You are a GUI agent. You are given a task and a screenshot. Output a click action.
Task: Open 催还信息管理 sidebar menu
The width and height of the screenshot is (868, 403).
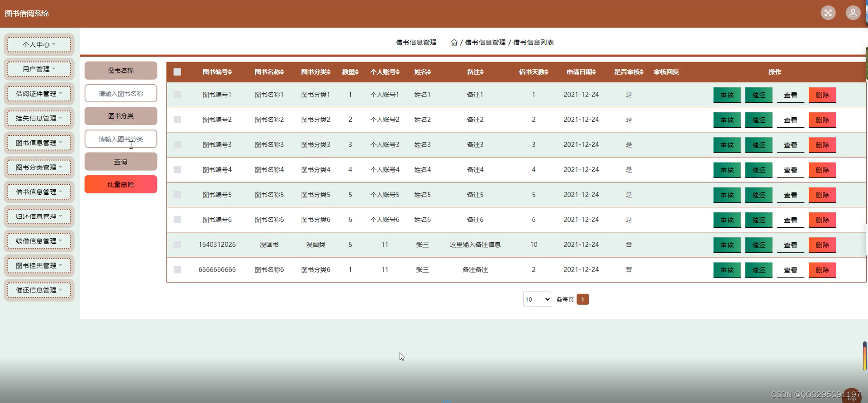click(39, 290)
